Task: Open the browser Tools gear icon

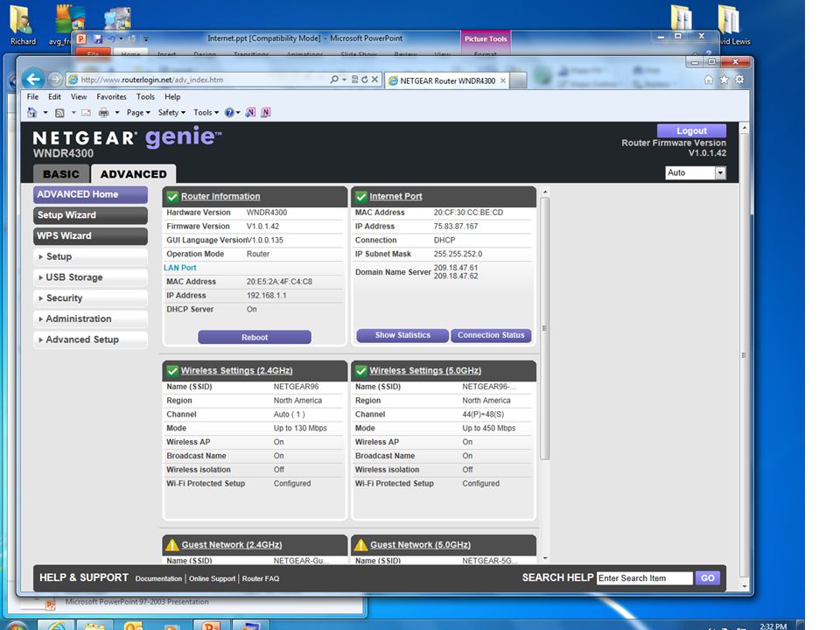Action: [x=740, y=80]
